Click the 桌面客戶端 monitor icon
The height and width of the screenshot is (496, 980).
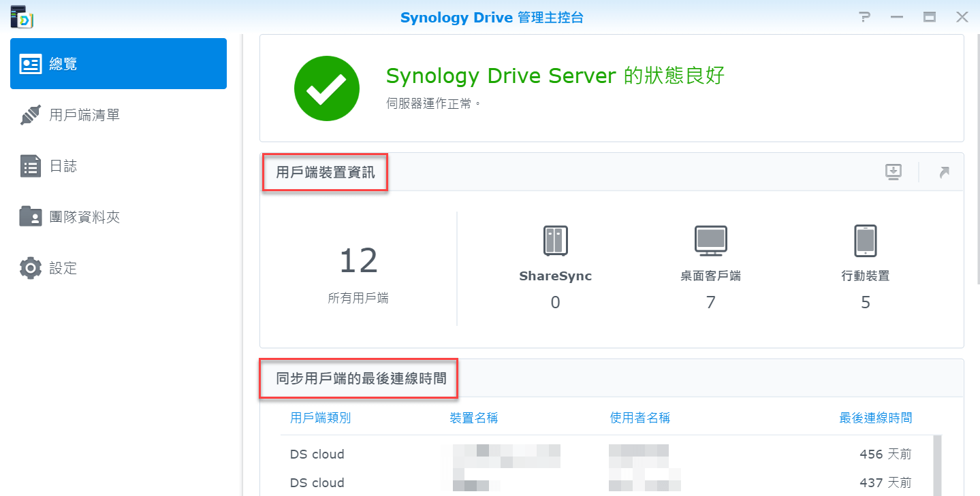tap(711, 241)
